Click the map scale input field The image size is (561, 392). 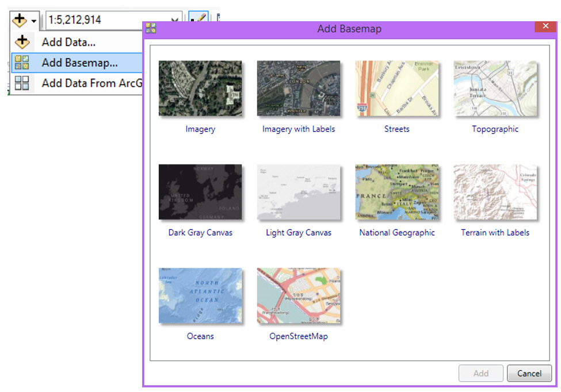[114, 20]
